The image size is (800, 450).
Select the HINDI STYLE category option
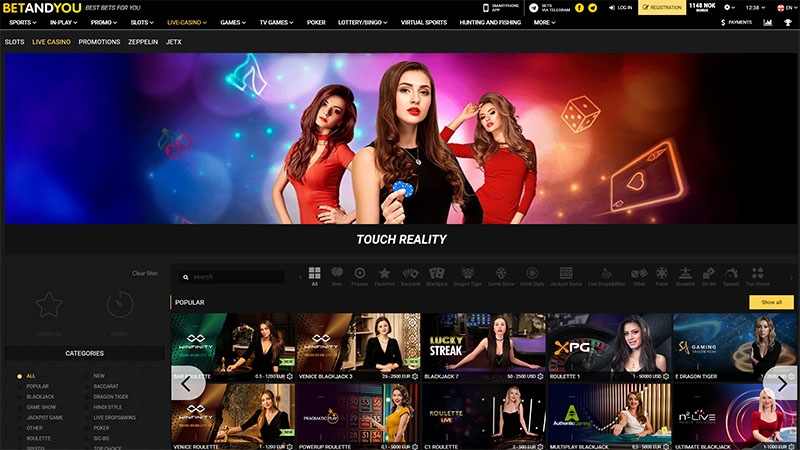point(108,407)
